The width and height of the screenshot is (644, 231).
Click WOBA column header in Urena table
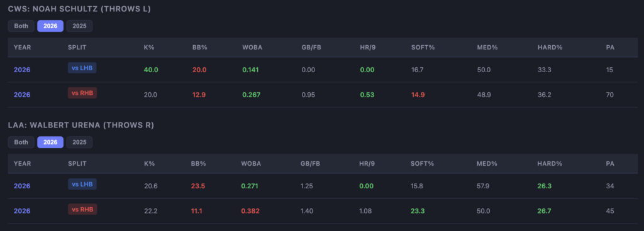pos(251,163)
